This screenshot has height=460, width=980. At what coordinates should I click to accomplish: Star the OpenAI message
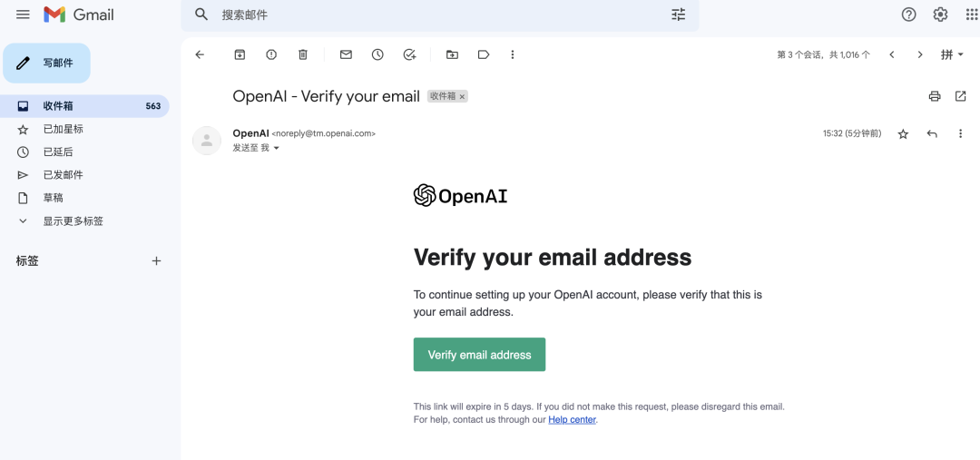coord(903,133)
